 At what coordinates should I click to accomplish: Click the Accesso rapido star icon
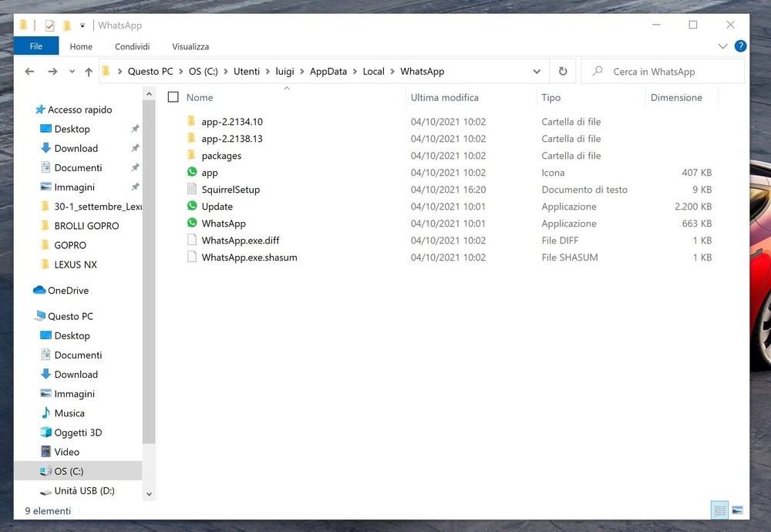40,109
